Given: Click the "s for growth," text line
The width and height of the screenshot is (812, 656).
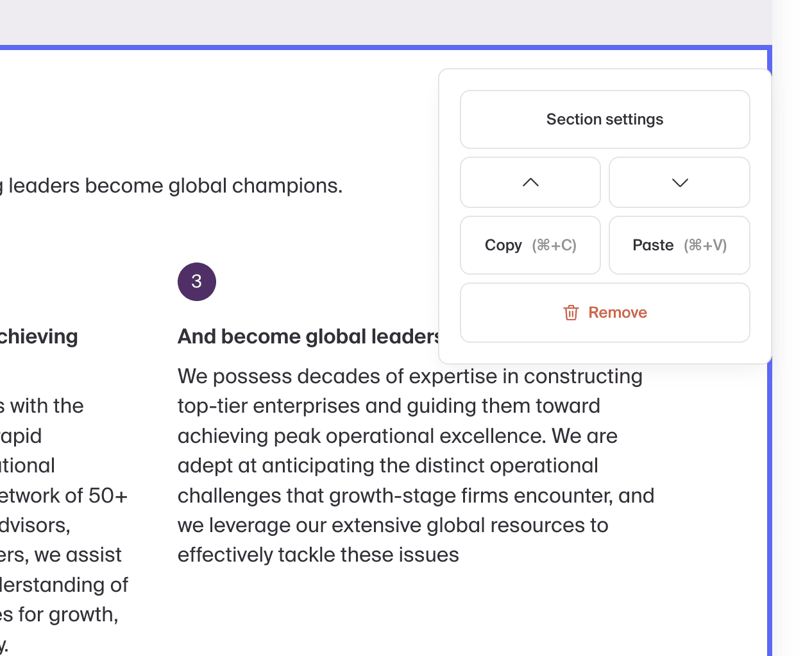Looking at the screenshot, I should click(x=59, y=614).
